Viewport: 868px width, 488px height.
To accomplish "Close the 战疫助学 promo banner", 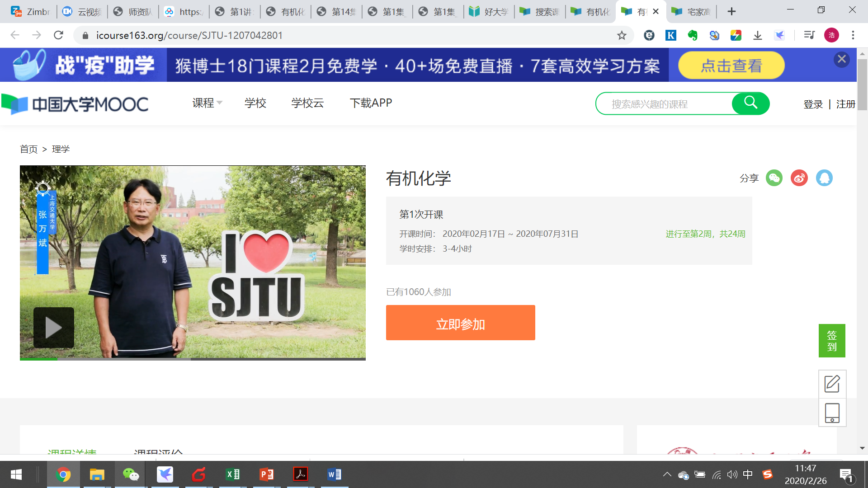I will point(841,59).
